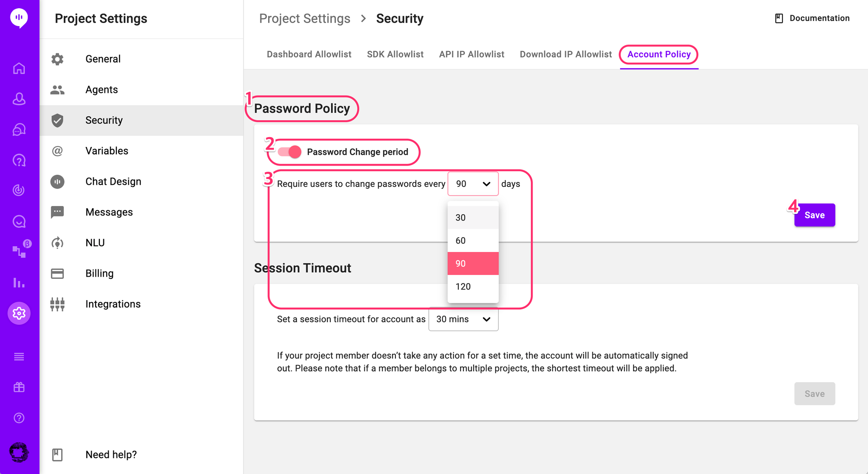Screen dimensions: 868x474
Task: Click the settings gear in purple sidebar
Action: pyautogui.click(x=19, y=313)
